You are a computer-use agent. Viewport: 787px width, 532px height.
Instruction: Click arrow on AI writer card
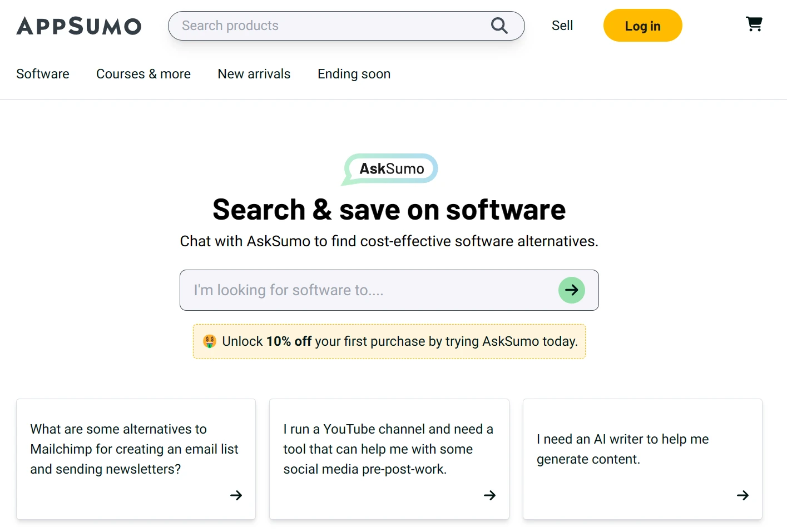click(x=743, y=495)
